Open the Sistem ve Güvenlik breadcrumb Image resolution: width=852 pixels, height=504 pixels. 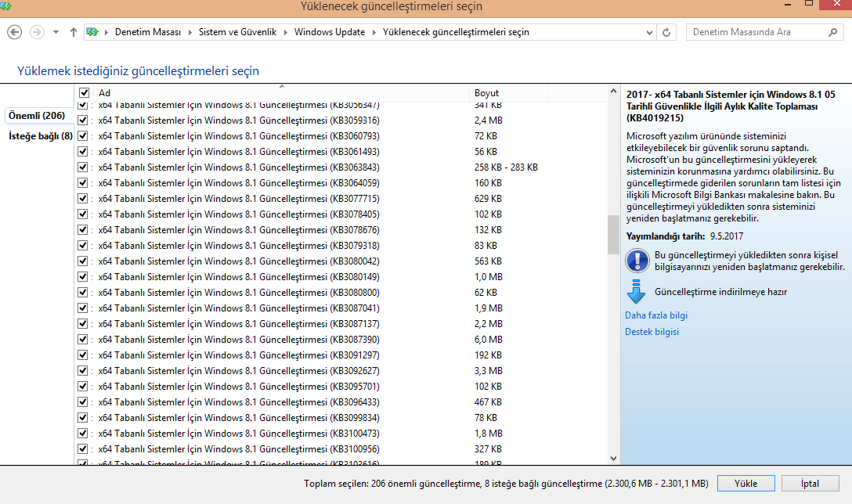(237, 32)
